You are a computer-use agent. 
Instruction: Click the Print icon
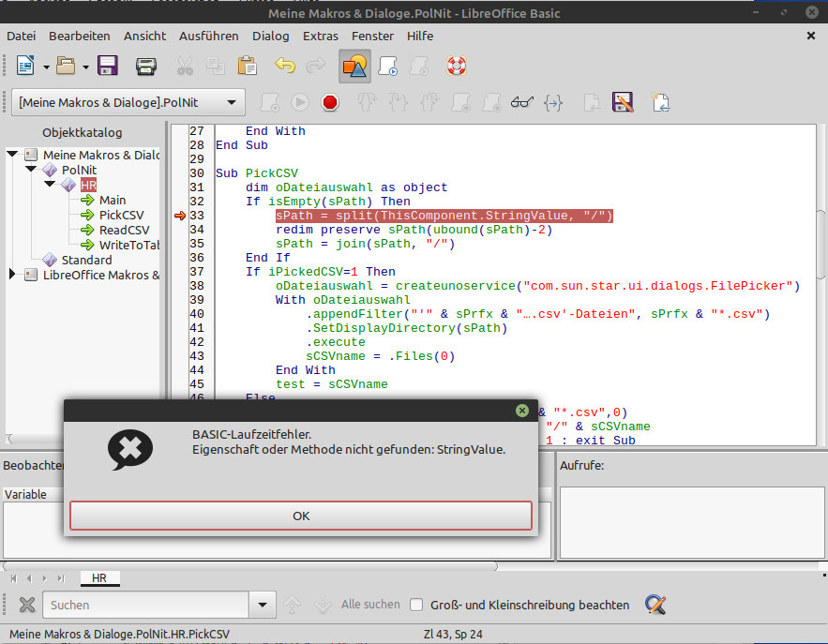pyautogui.click(x=145, y=66)
